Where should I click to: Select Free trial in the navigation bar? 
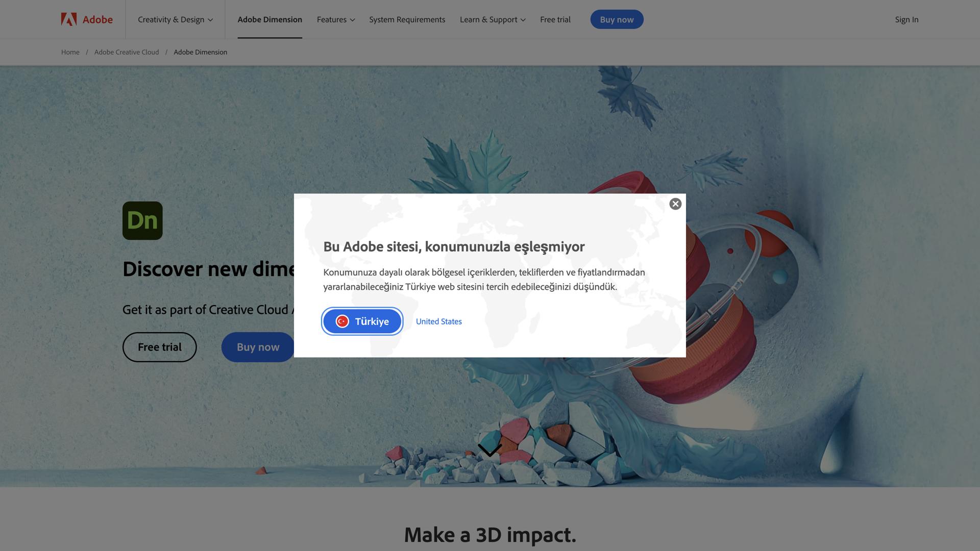coord(555,19)
